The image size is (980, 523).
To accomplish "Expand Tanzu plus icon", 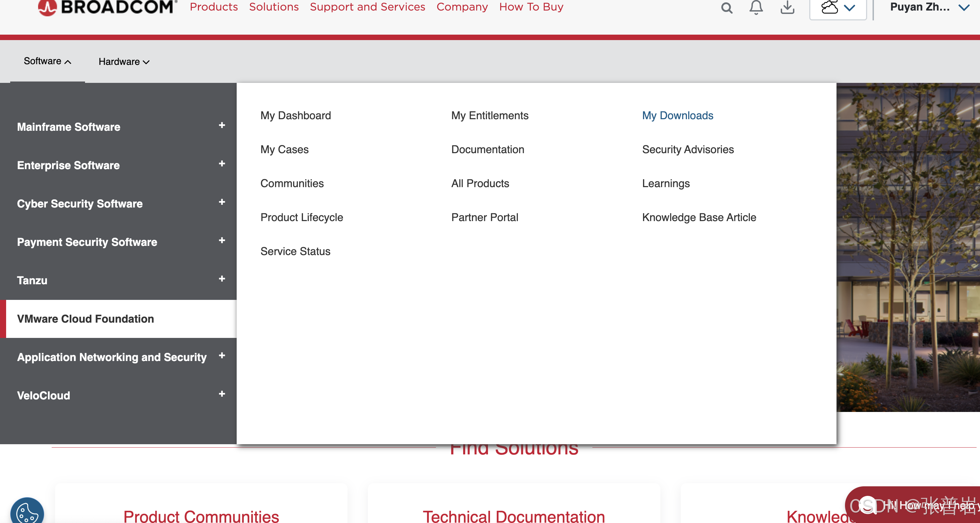I will click(x=222, y=279).
